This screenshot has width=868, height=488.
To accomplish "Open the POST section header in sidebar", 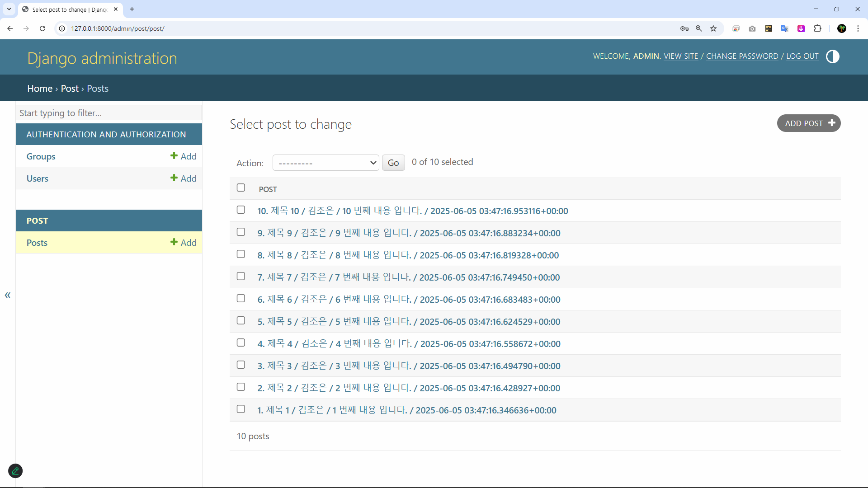I will coord(37,221).
